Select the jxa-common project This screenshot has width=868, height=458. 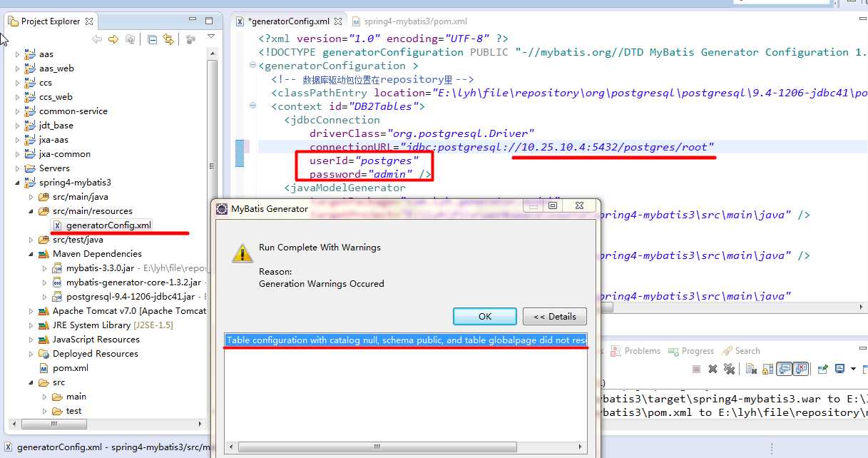click(x=65, y=154)
